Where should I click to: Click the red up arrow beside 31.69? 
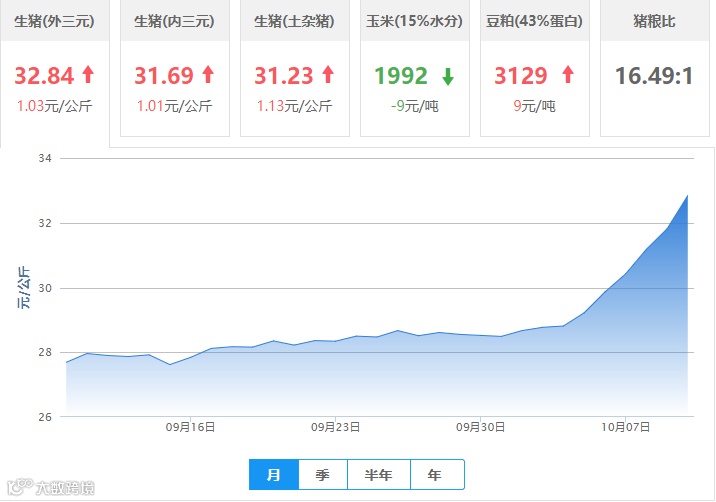tap(208, 74)
